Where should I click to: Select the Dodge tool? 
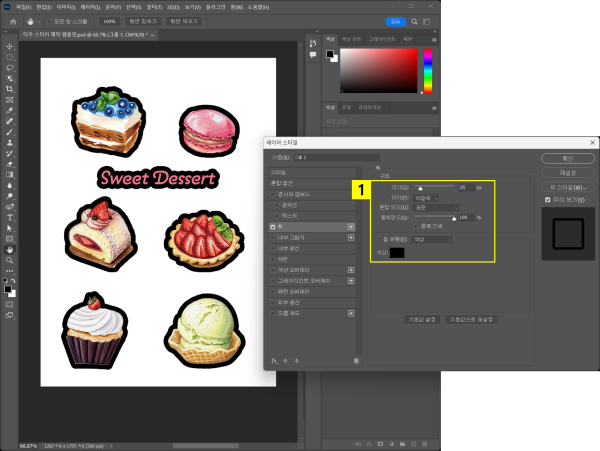pyautogui.click(x=10, y=196)
